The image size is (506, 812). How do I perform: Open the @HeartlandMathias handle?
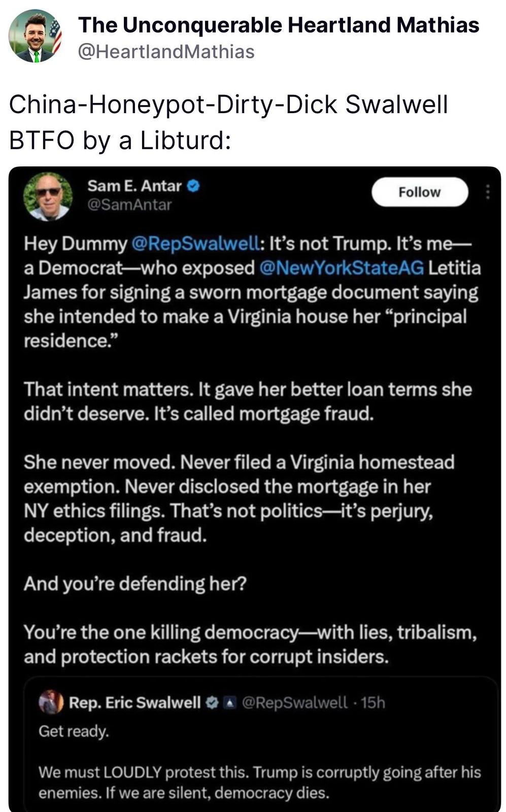pos(166,52)
